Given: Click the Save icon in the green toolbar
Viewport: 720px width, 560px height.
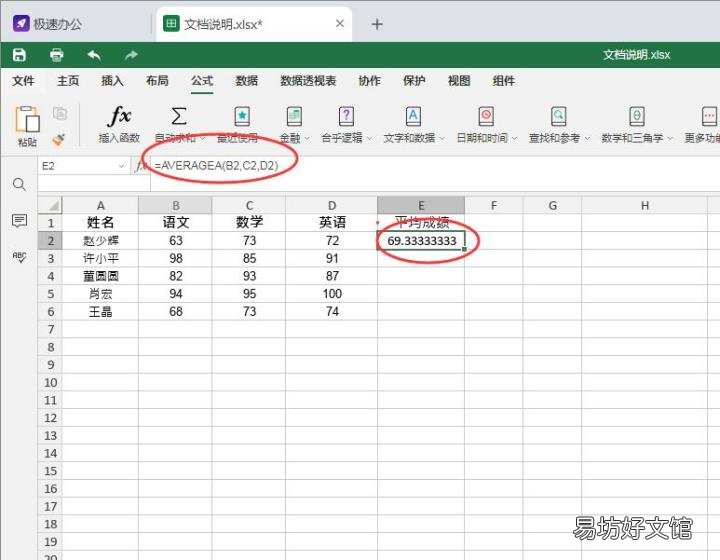Looking at the screenshot, I should 19,55.
